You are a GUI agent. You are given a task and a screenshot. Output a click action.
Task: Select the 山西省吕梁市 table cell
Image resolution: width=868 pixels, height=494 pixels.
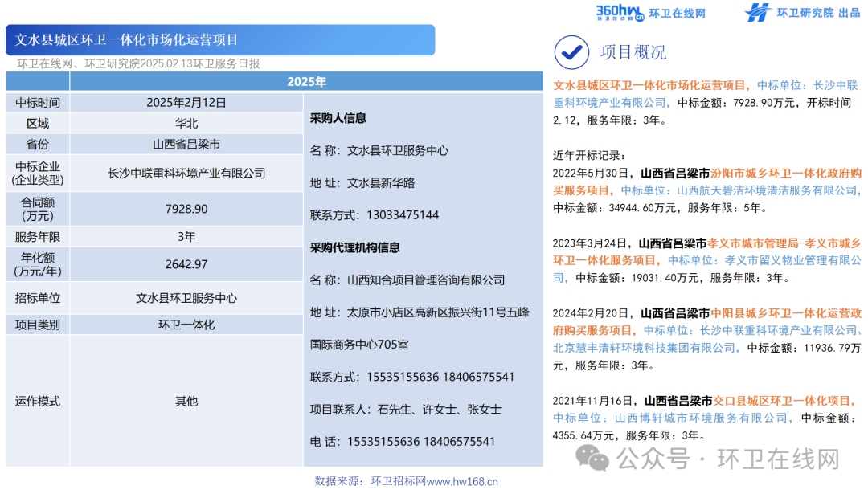pyautogui.click(x=186, y=145)
